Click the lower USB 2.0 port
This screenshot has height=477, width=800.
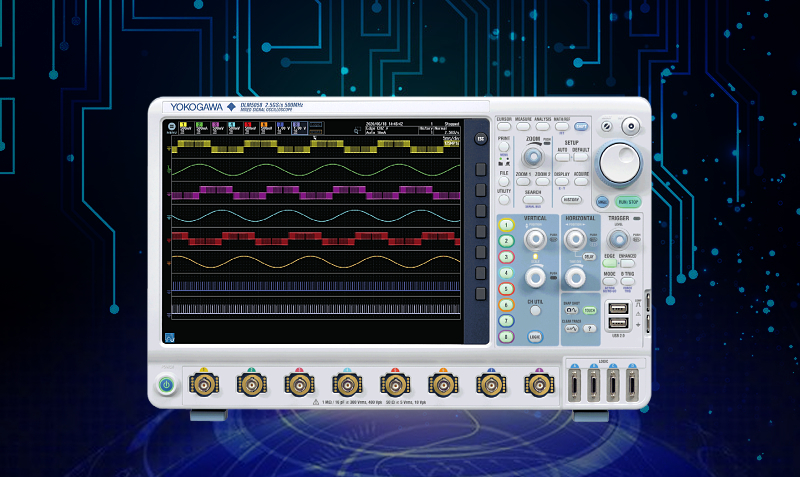tap(618, 323)
